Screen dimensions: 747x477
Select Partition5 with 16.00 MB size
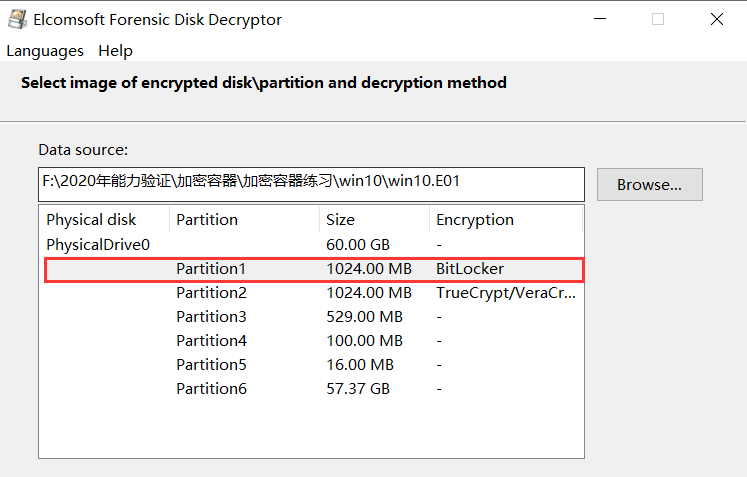[x=211, y=365]
